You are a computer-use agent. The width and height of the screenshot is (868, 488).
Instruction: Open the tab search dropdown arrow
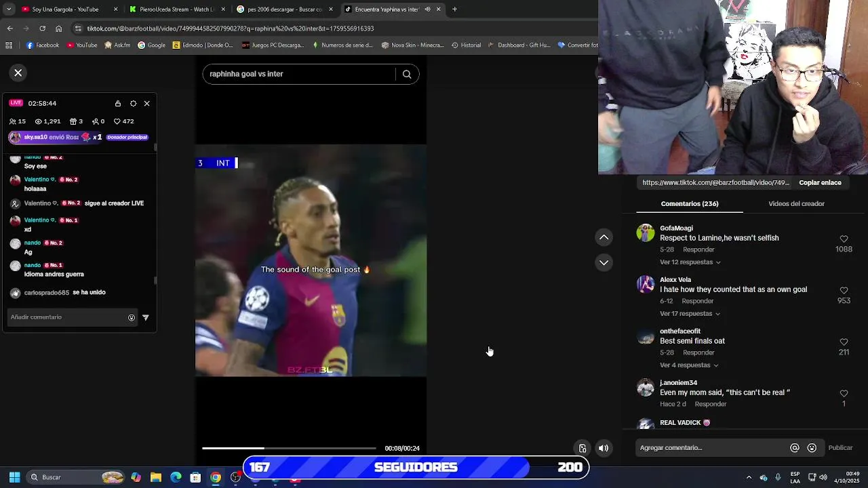tap(7, 9)
